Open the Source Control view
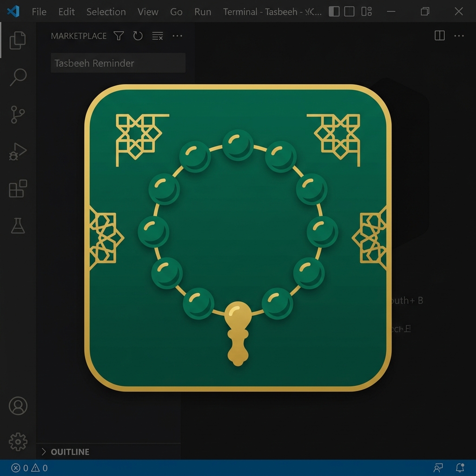This screenshot has width=476, height=476. pos(18,114)
